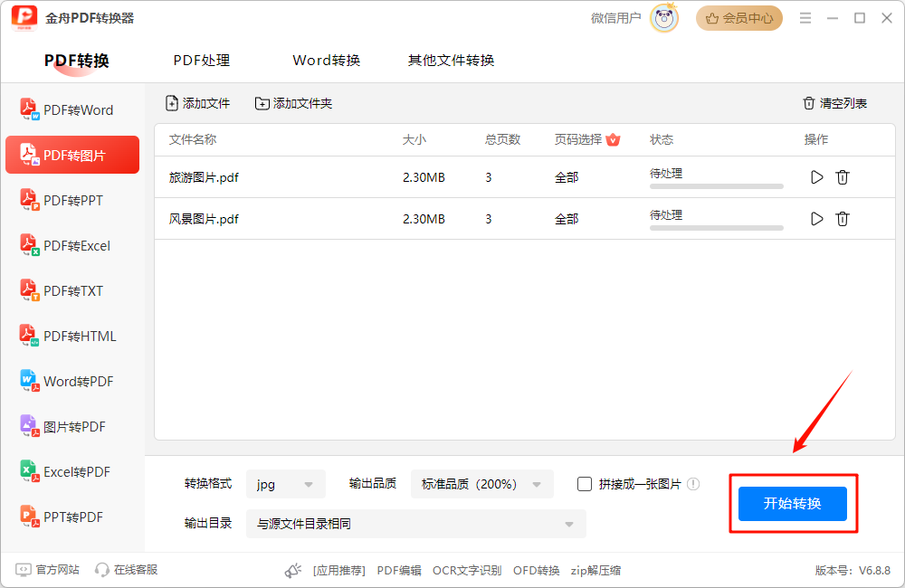The image size is (905, 588).
Task: Open the 输出目录 dropdown
Action: [416, 524]
